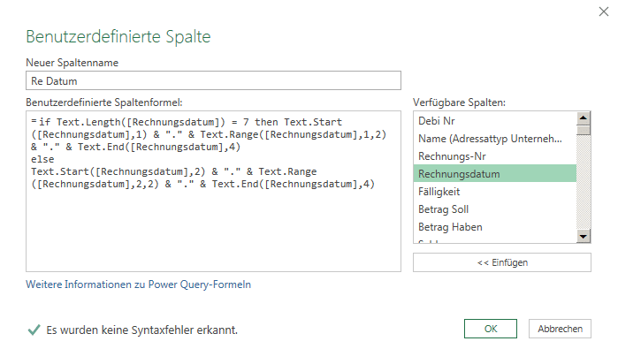Open Weitere Informationen zu Power Query-Formeln link
Image resolution: width=618 pixels, height=364 pixels.
pyautogui.click(x=138, y=284)
